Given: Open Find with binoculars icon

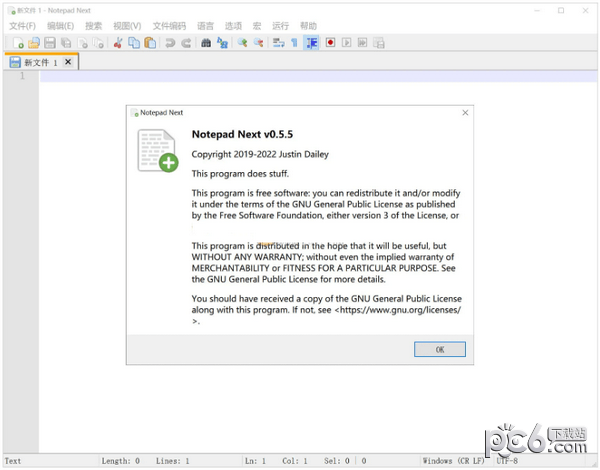Looking at the screenshot, I should tap(206, 43).
